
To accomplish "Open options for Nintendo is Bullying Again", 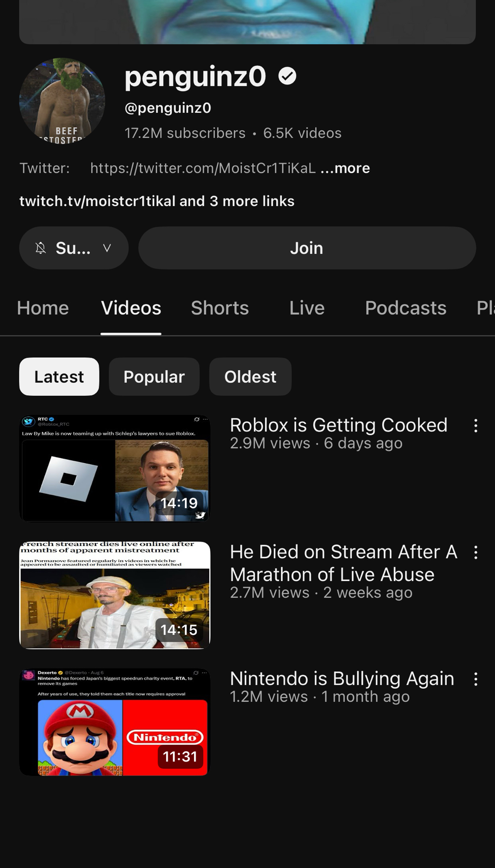I will [475, 679].
